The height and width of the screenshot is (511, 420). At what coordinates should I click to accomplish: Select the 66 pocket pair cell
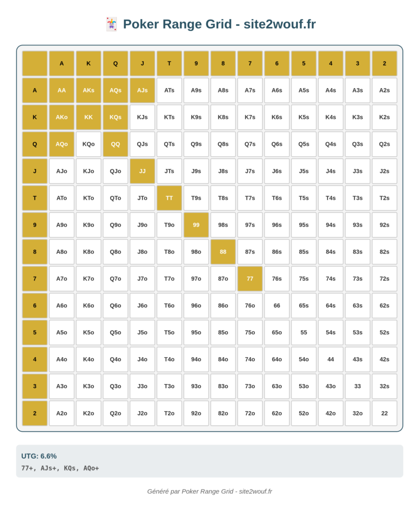277,305
